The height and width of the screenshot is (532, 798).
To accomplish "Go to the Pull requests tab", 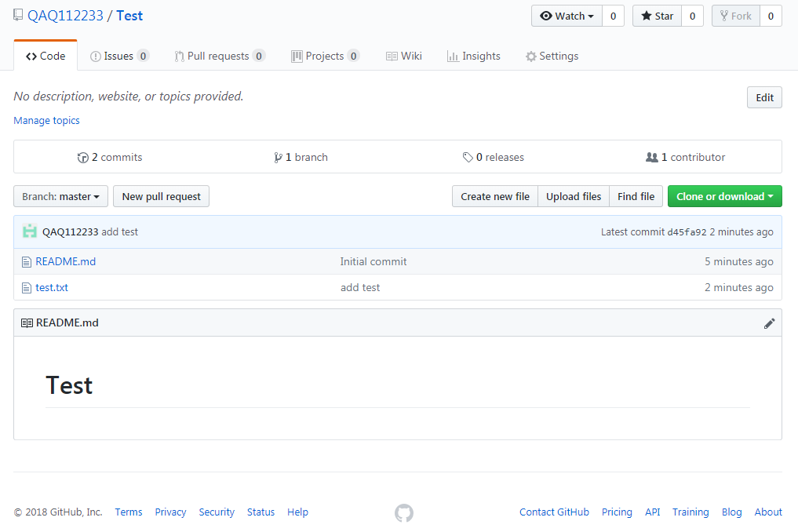I will point(219,56).
